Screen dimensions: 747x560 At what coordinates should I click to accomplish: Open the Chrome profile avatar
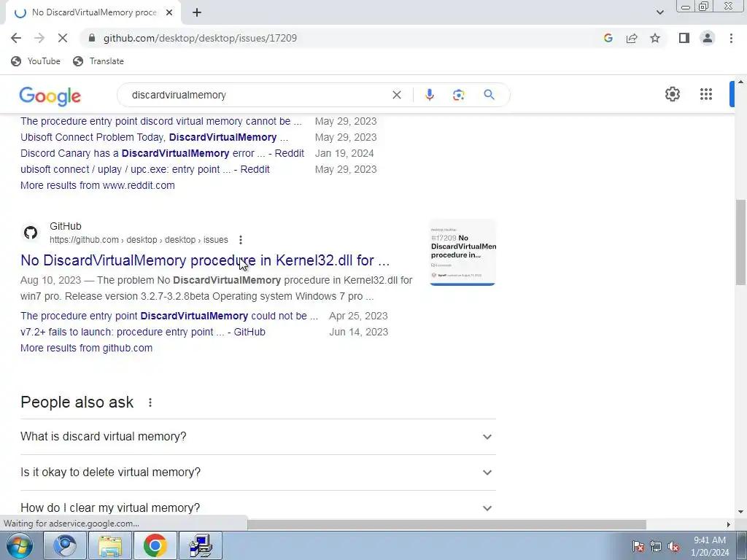[708, 38]
